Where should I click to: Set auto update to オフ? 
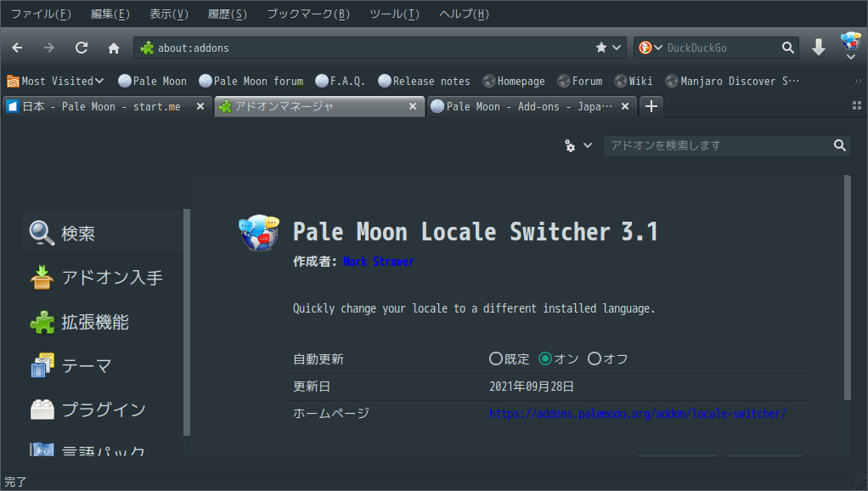click(x=608, y=358)
